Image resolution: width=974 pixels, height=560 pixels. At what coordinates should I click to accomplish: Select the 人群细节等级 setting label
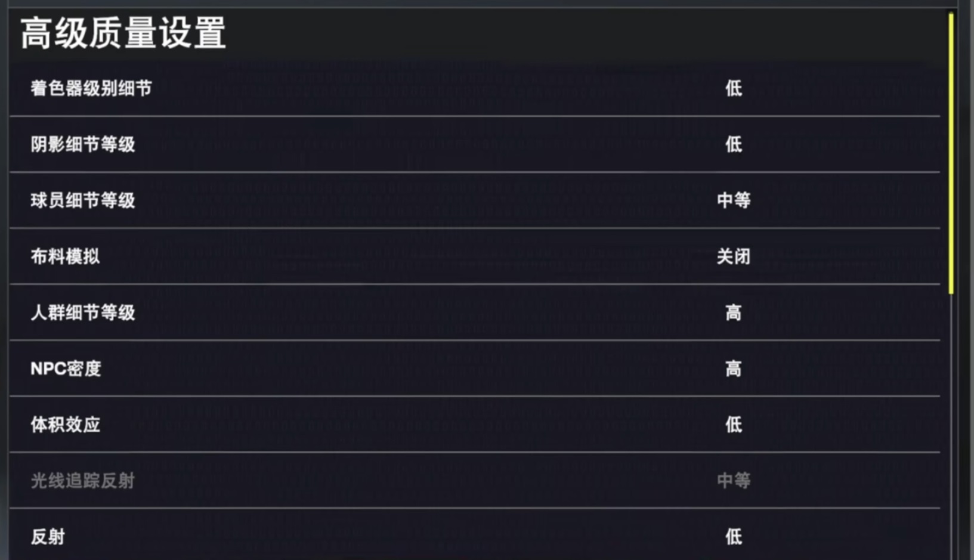(x=83, y=313)
